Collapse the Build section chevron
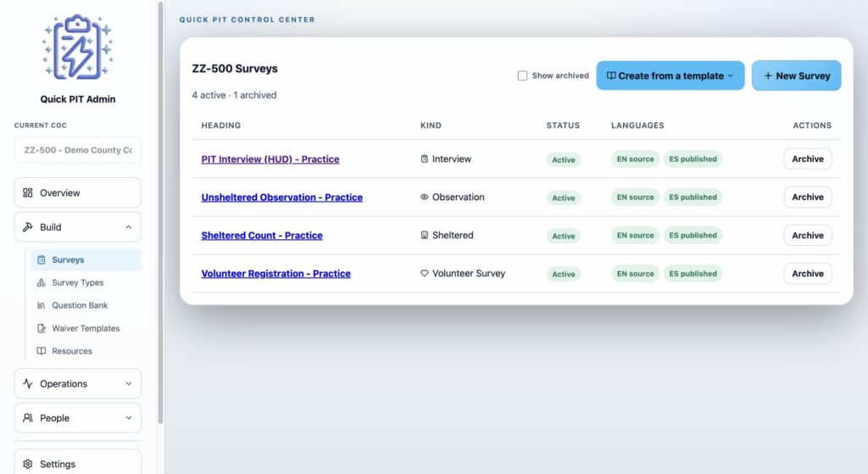Screen dimensions: 868x474 pos(129,227)
